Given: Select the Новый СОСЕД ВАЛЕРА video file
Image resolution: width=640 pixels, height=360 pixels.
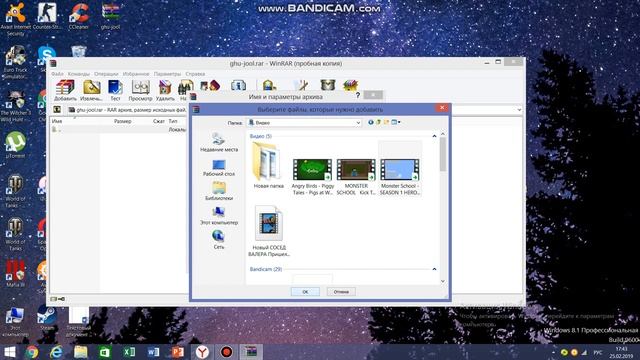Looking at the screenshot, I should (269, 231).
